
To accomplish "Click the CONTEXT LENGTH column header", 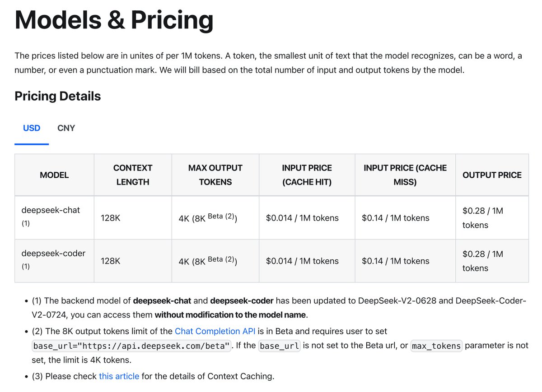I will coord(133,175).
